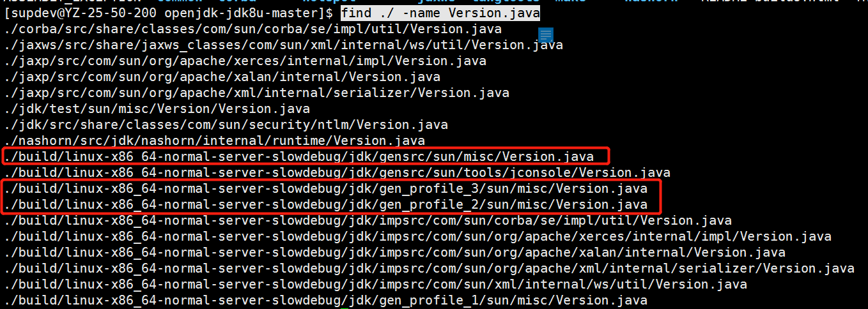
Task: Select the gen_profile_2/sun/misc/Version.java line
Action: [x=325, y=205]
